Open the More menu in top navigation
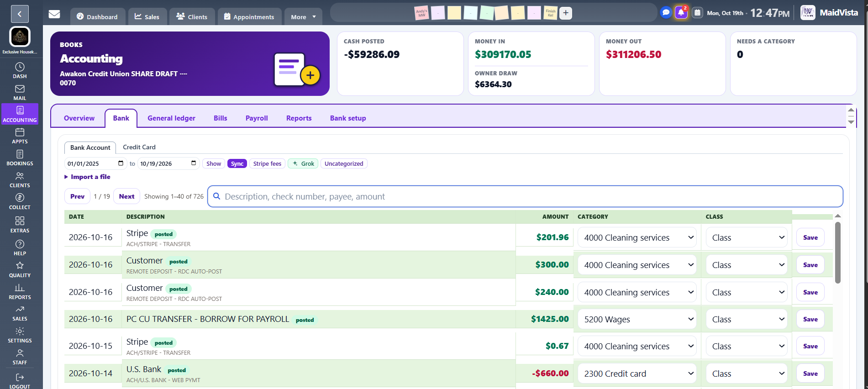The width and height of the screenshot is (868, 389). pyautogui.click(x=303, y=17)
